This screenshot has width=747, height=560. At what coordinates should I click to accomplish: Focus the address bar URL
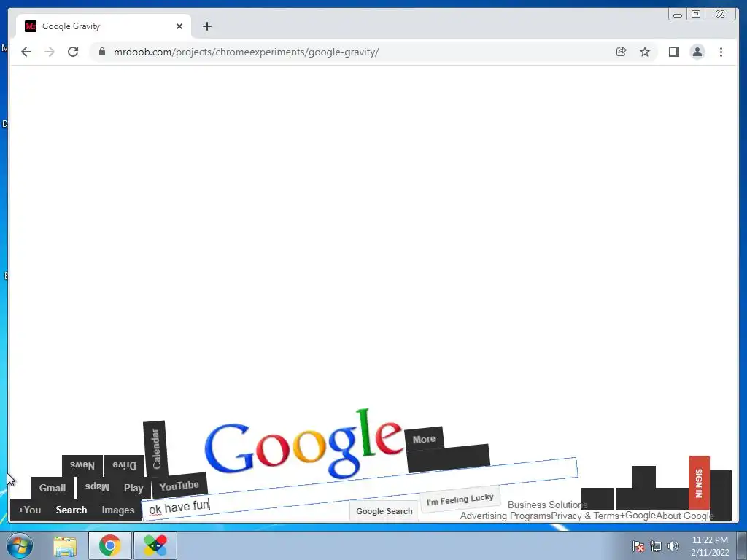coord(246,52)
